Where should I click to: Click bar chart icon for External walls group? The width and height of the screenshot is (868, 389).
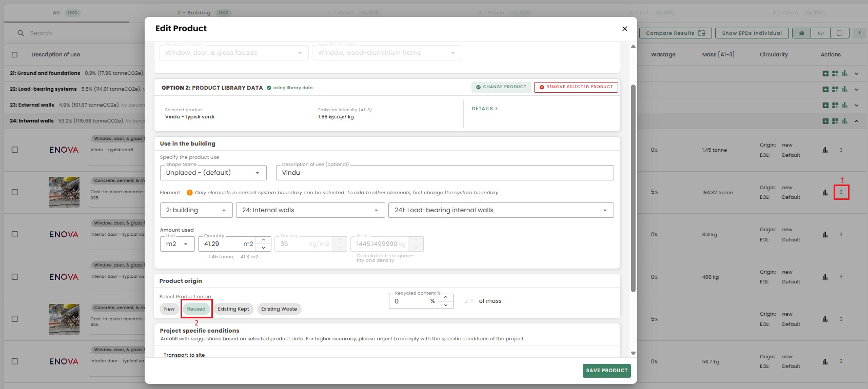[x=844, y=105]
